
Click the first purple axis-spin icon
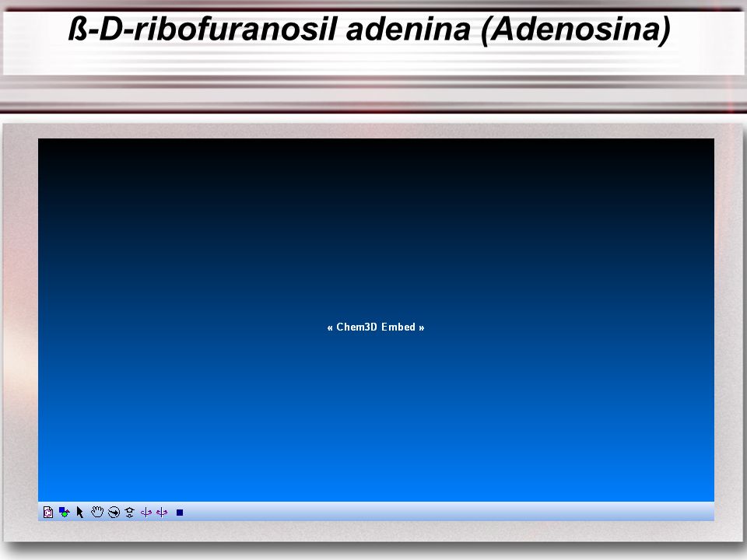(146, 513)
